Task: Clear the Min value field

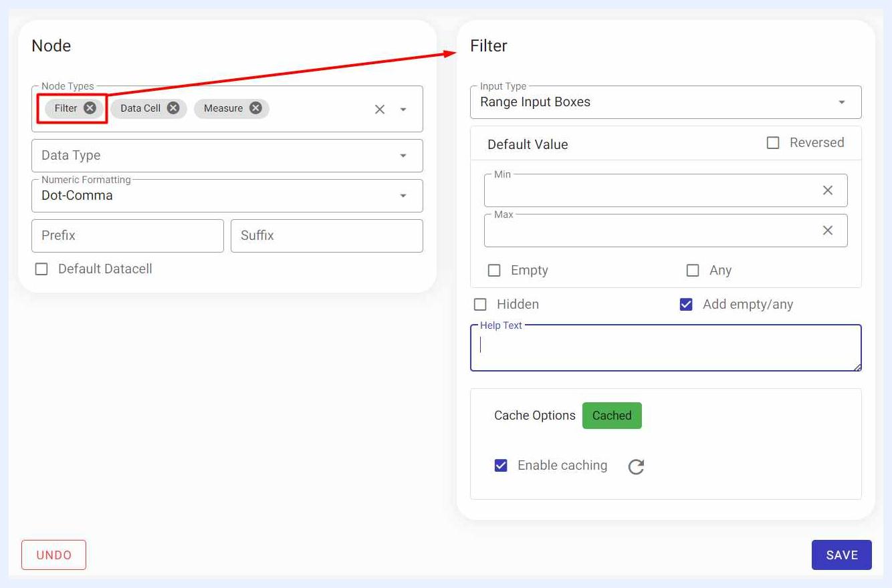Action: point(828,190)
